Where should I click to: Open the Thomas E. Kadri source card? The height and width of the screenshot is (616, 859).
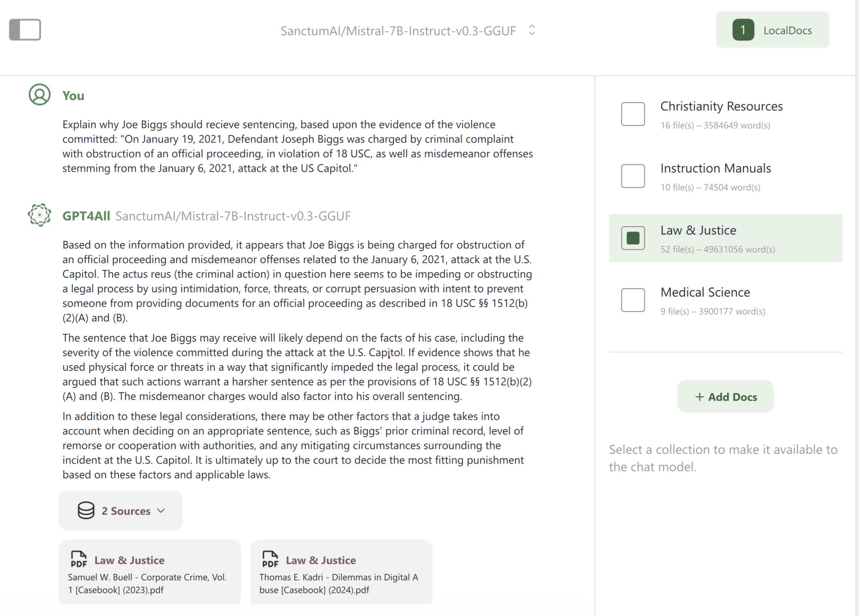tap(341, 572)
